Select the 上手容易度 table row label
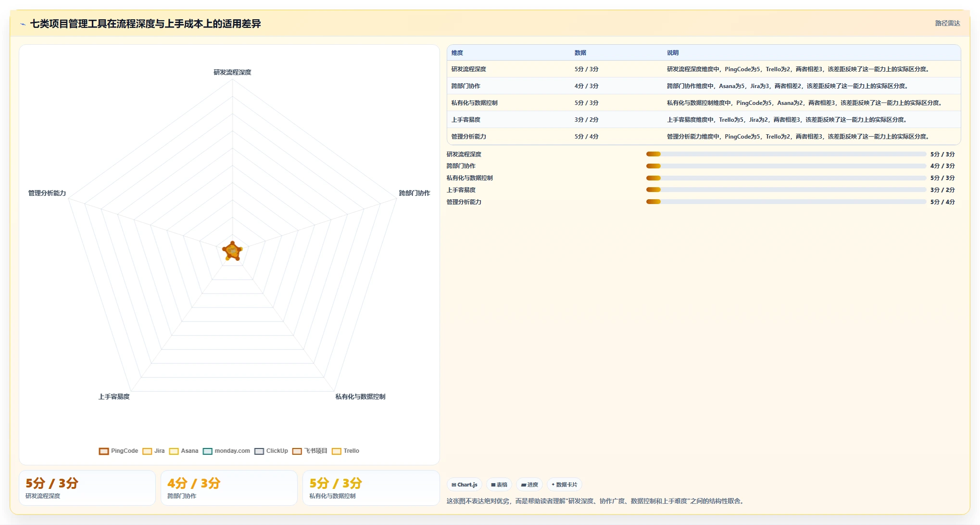The image size is (980, 525). click(466, 120)
